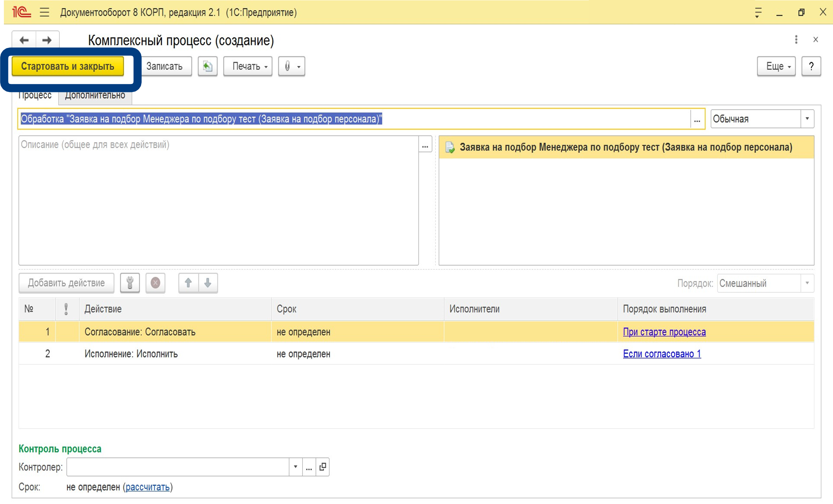Open the При старте процесса link
Viewport: 833px width, 504px height.
point(664,332)
